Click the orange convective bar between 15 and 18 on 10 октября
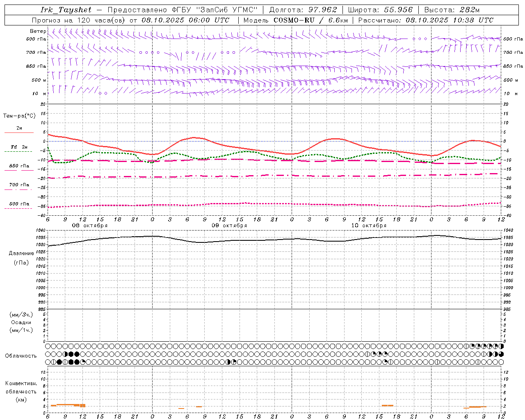 tap(388, 406)
